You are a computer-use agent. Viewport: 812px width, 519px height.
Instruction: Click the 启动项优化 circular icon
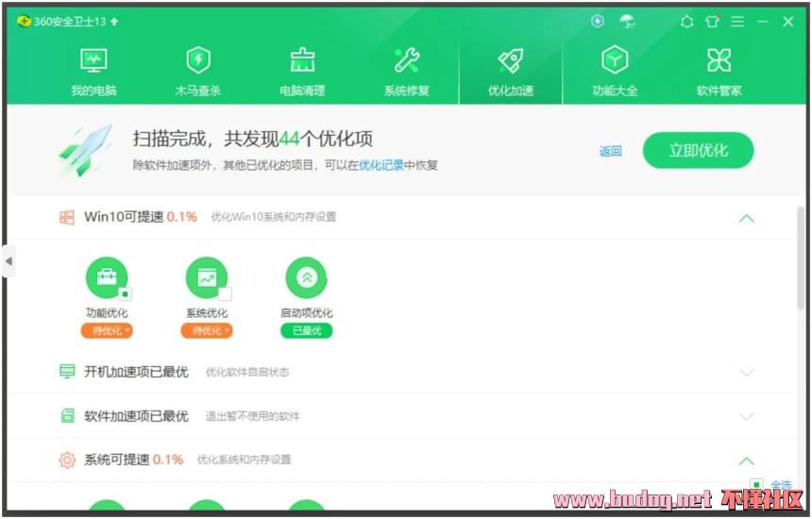pos(307,277)
